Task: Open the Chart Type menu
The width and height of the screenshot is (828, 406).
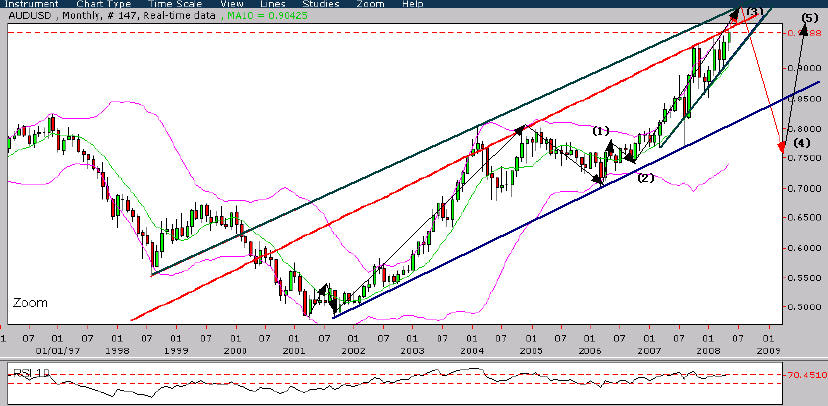Action: click(104, 4)
